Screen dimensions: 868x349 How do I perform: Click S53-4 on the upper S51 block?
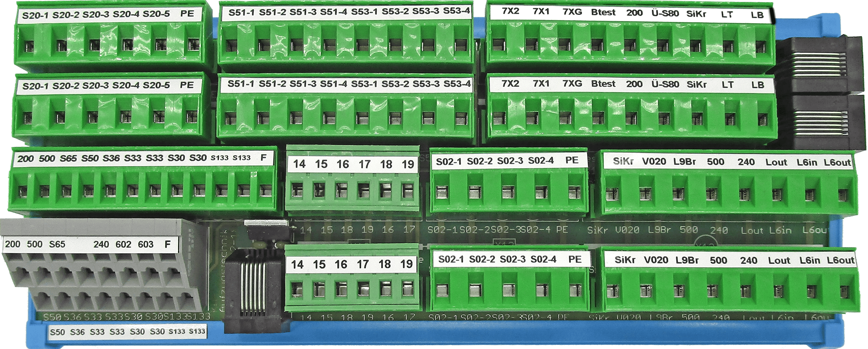tap(456, 11)
